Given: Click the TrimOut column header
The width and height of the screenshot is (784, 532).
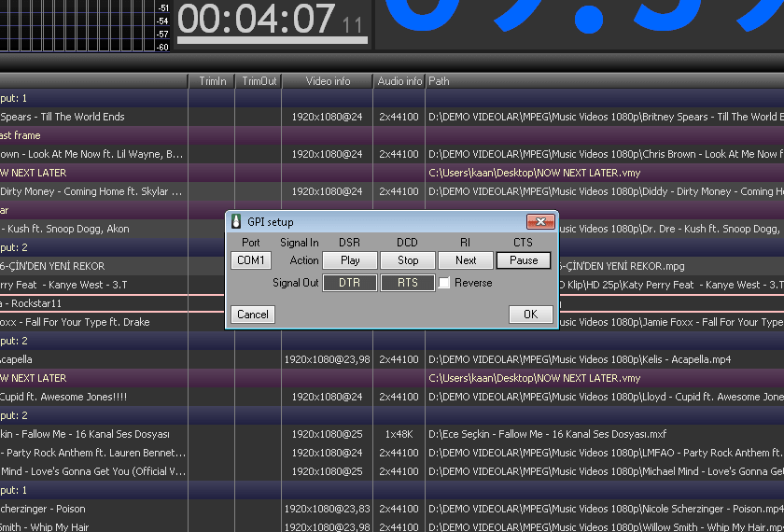Looking at the screenshot, I should [x=259, y=81].
